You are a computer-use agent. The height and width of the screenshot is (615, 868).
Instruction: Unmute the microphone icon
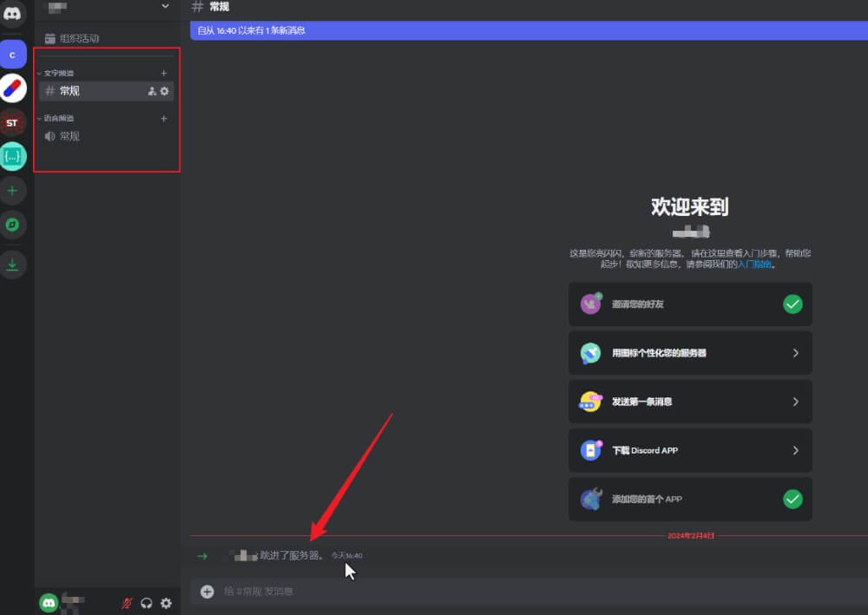pyautogui.click(x=126, y=603)
